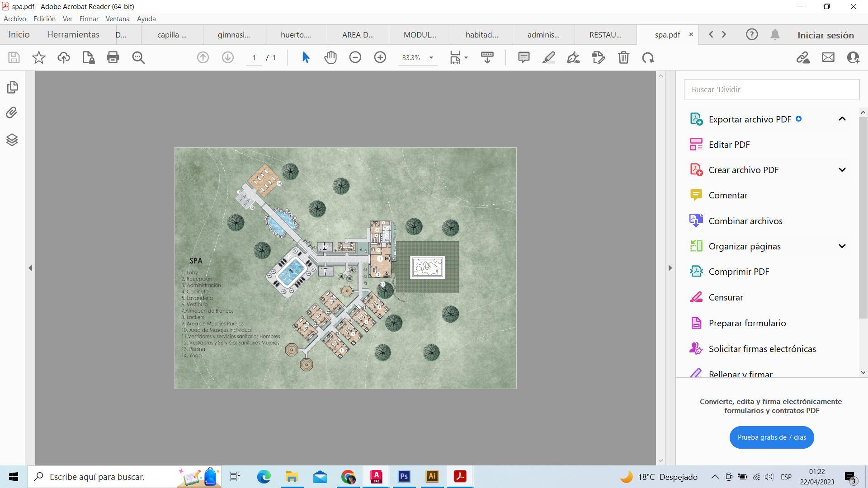
Task: Open the Add comment sticky note tool
Action: (x=524, y=57)
